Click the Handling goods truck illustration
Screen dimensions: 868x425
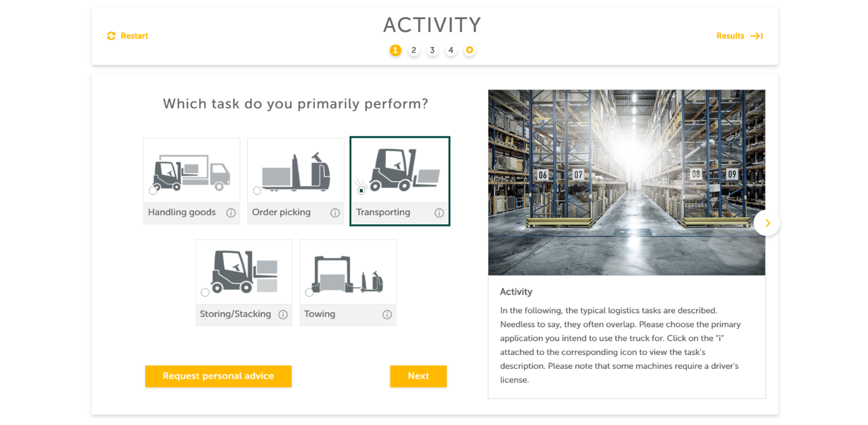(x=192, y=173)
